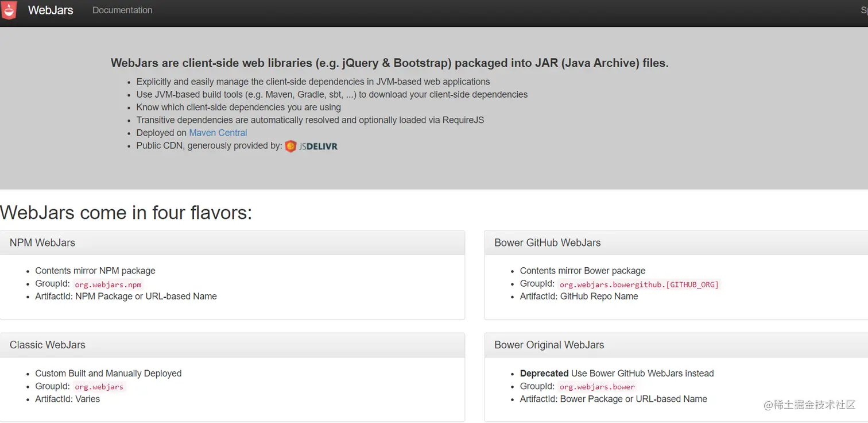Click 'Know which client-side dependencies' bullet
Screen dimensions: 868x423
point(239,107)
